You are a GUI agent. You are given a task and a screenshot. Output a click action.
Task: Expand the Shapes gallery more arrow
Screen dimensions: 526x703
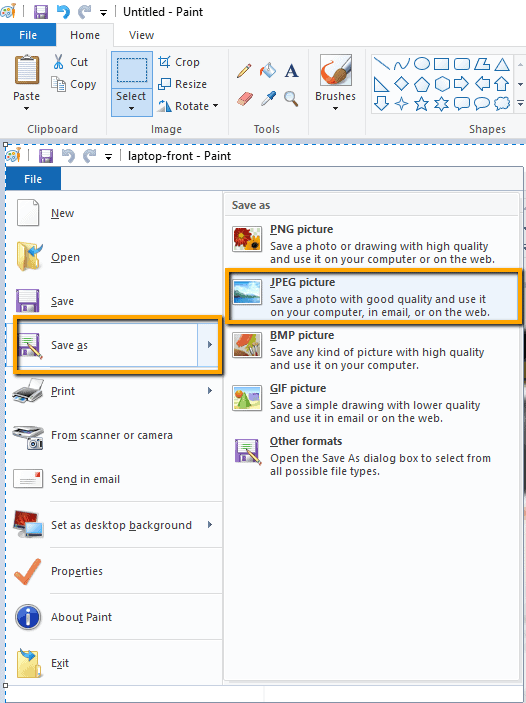(520, 104)
